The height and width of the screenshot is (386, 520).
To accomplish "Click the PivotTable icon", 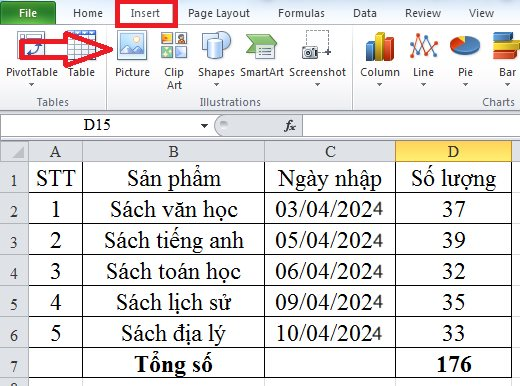I will [x=31, y=45].
